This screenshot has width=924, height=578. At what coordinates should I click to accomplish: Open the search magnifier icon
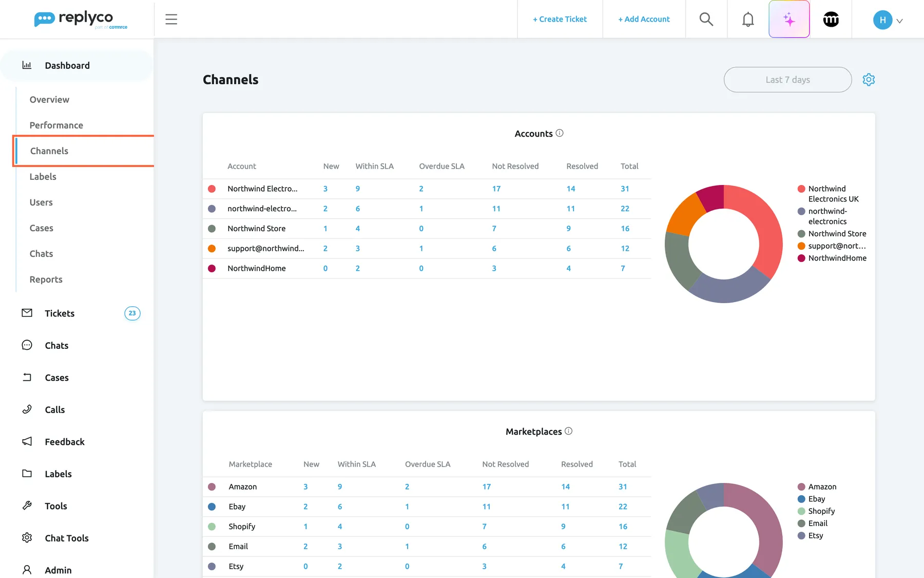point(706,20)
